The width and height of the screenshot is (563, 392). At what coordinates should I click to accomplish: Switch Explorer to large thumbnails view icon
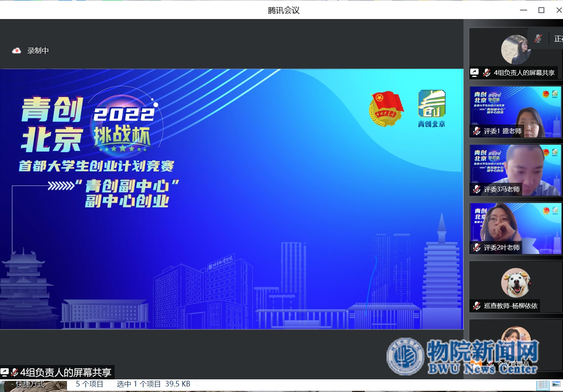pyautogui.click(x=556, y=384)
